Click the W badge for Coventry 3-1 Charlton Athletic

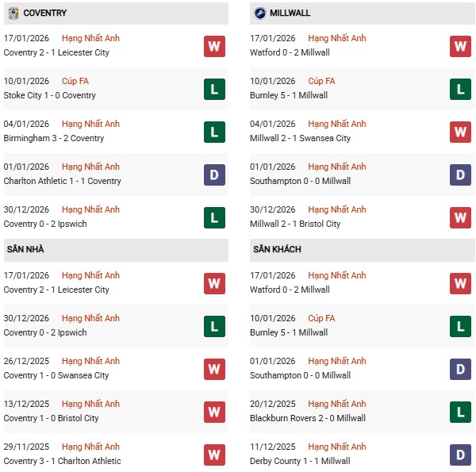(x=214, y=455)
